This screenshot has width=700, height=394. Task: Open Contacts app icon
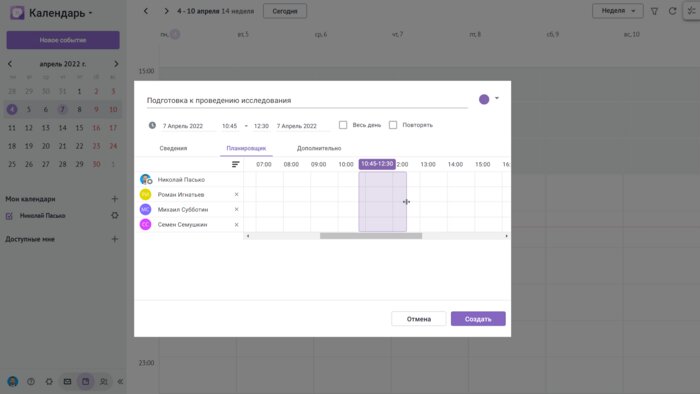pyautogui.click(x=104, y=382)
